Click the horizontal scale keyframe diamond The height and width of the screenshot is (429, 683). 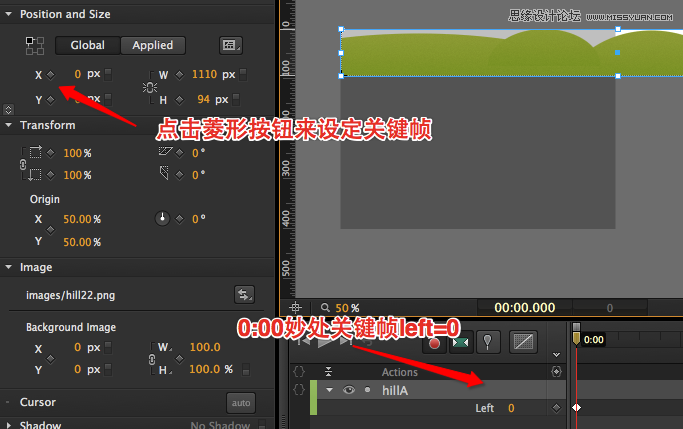[x=51, y=153]
